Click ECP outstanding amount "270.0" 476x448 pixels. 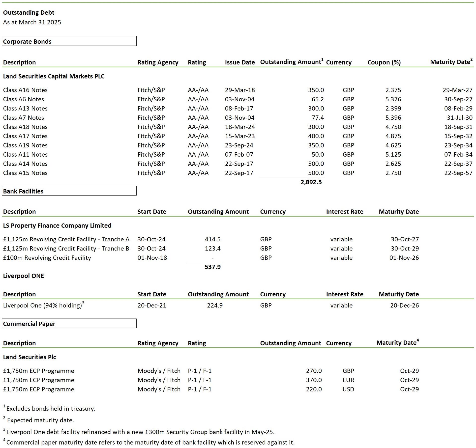pos(314,371)
